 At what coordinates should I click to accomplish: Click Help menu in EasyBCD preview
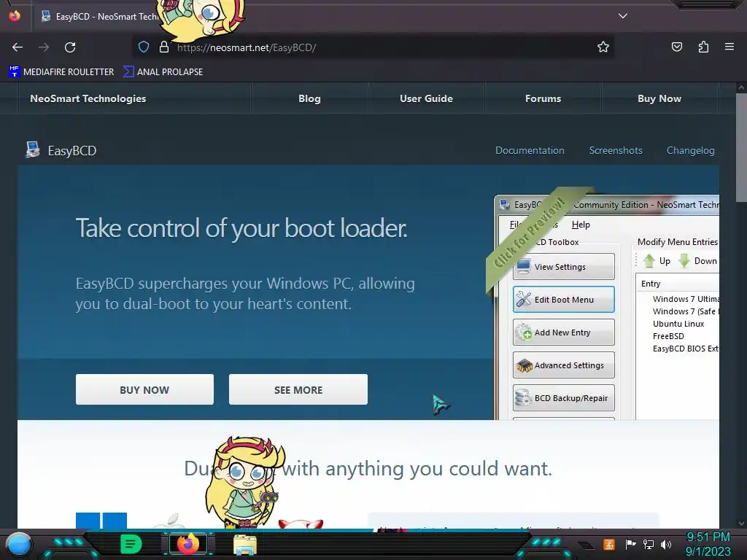tap(581, 225)
